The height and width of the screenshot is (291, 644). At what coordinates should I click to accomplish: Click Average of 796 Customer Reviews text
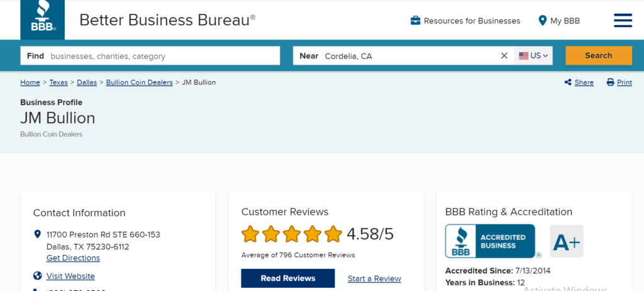[297, 255]
